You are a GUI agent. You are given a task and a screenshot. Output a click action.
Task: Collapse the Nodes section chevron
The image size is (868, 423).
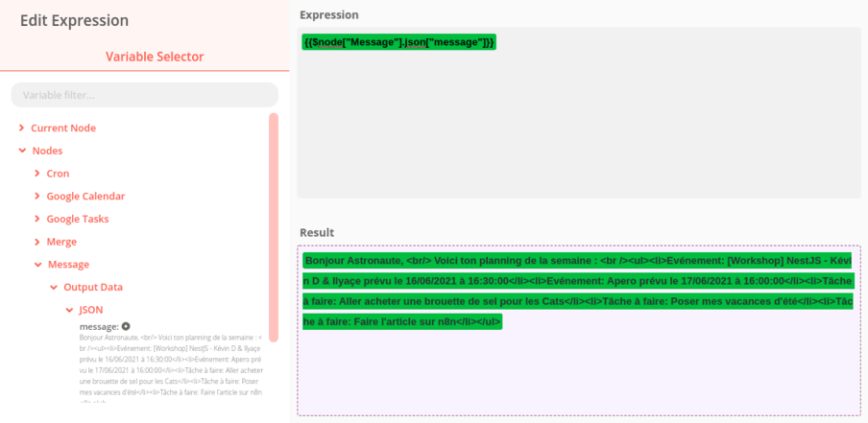coord(22,151)
